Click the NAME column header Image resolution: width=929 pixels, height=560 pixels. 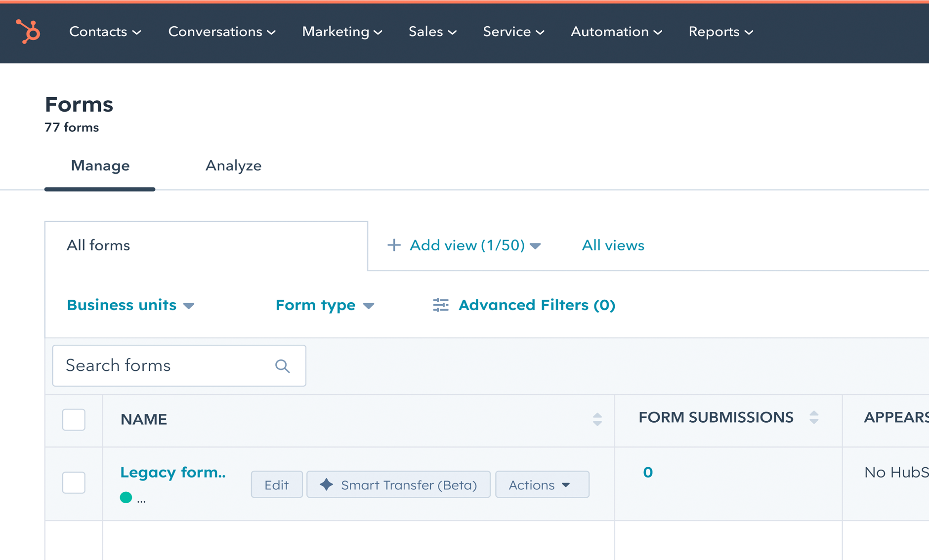pos(144,419)
